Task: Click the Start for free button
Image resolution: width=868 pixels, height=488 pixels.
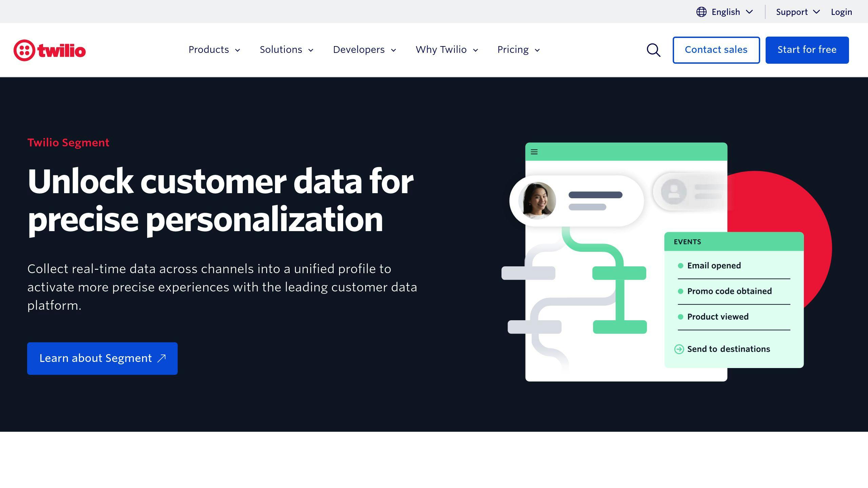Action: [x=807, y=50]
